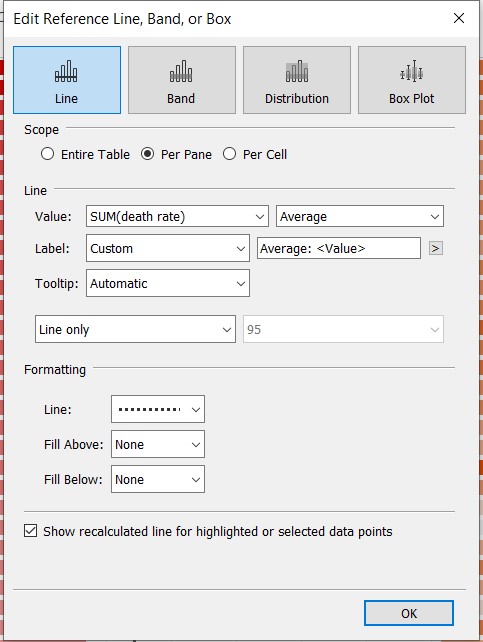Open the Tooltip Automatic dropdown

click(168, 283)
